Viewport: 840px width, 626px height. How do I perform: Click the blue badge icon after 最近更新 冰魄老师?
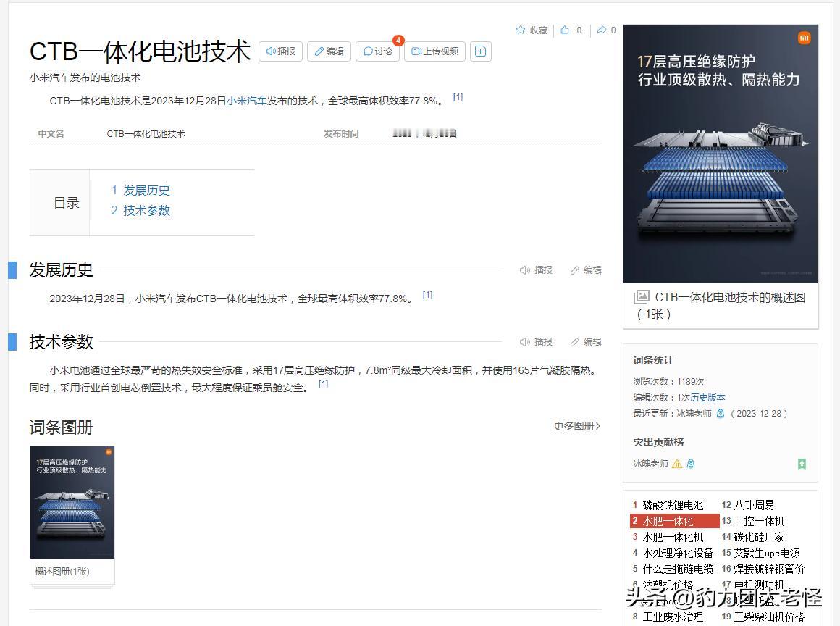coord(721,414)
